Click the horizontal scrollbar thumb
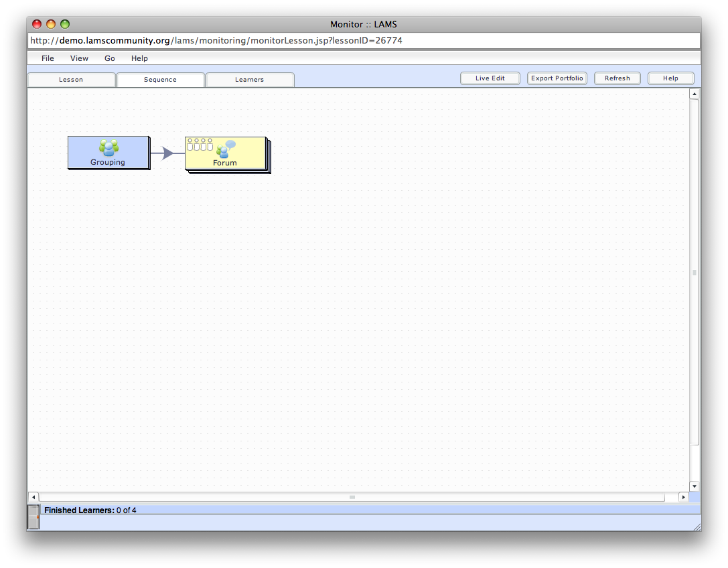728x568 pixels. point(352,497)
